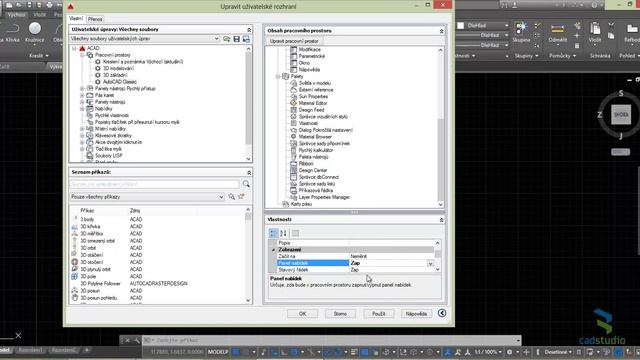Expand the Klávesové zkratky tree node
The height and width of the screenshot is (360, 640).
click(82, 136)
